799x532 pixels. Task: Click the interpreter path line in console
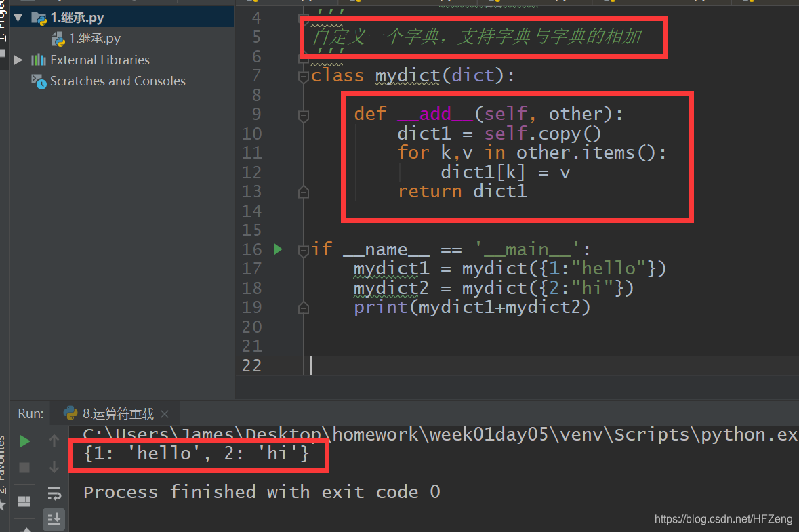pyautogui.click(x=441, y=434)
